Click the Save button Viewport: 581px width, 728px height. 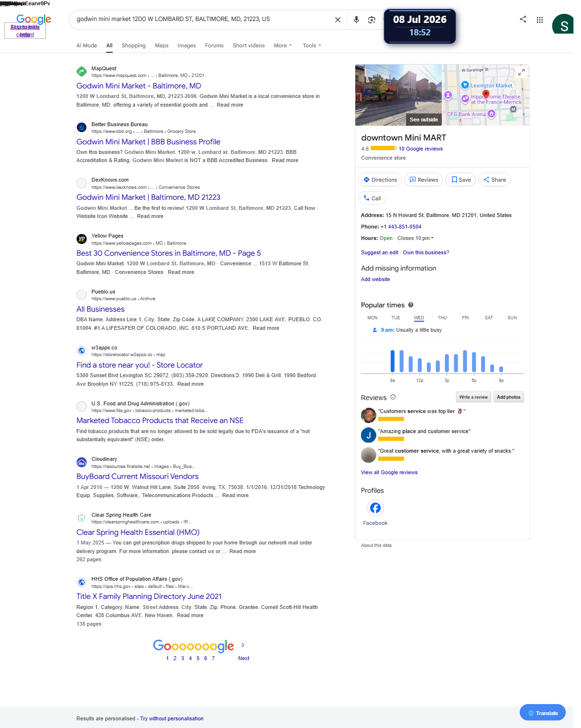(461, 180)
